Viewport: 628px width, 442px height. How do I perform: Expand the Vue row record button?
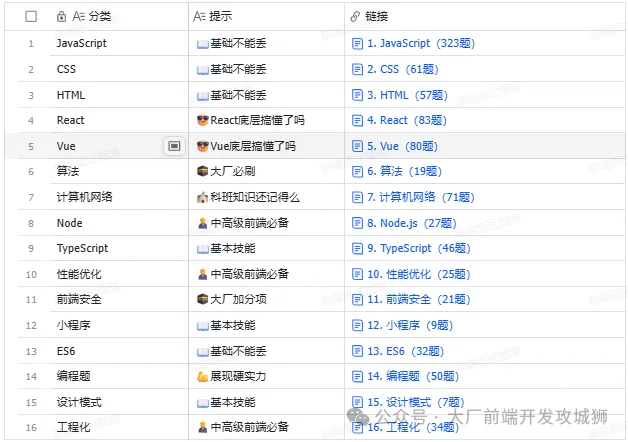tap(174, 146)
